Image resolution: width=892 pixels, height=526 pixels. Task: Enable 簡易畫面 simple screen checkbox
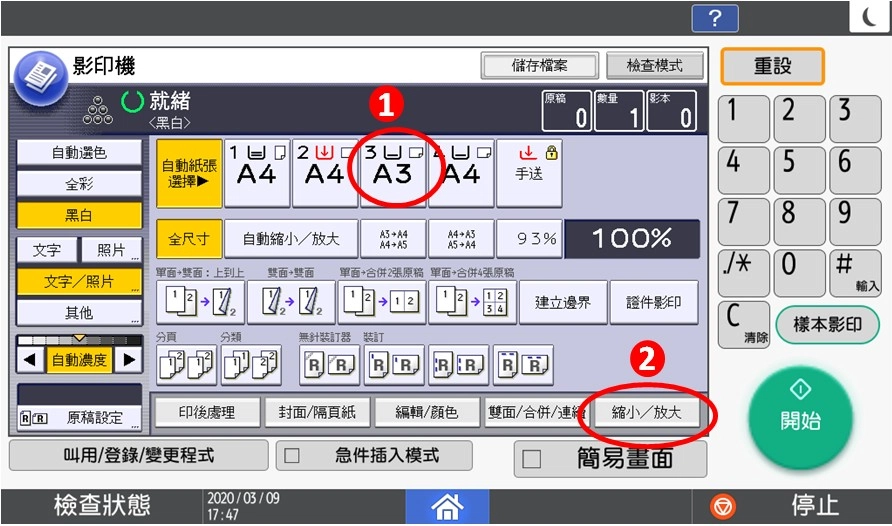(x=531, y=459)
